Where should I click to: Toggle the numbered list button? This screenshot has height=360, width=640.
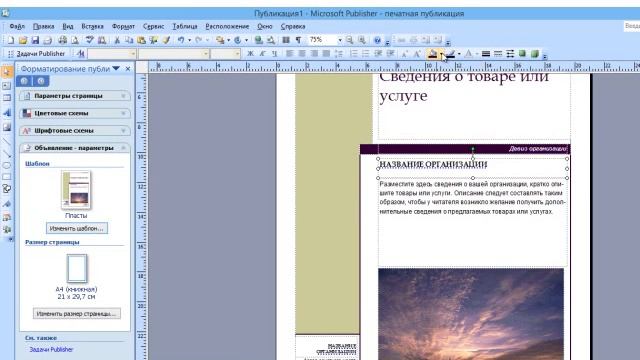tap(353, 53)
